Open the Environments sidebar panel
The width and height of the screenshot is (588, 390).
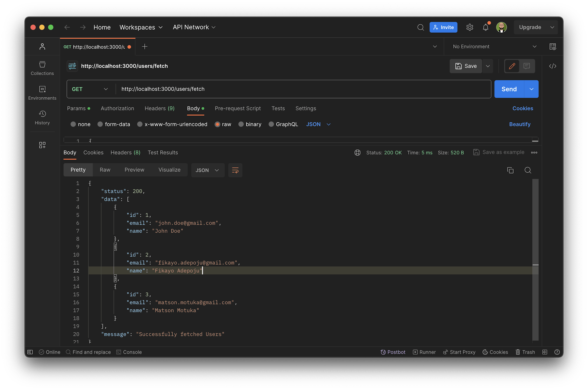(x=42, y=93)
